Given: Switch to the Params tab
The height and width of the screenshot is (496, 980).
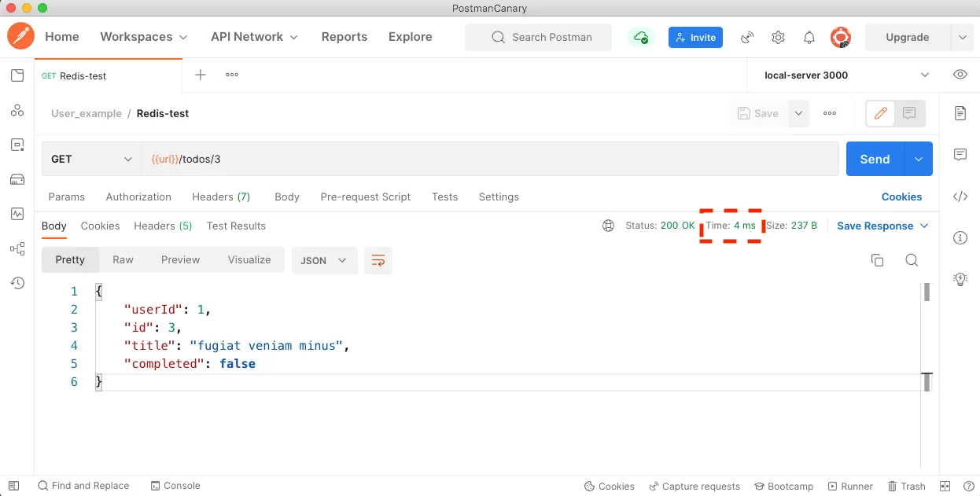Looking at the screenshot, I should pyautogui.click(x=67, y=197).
